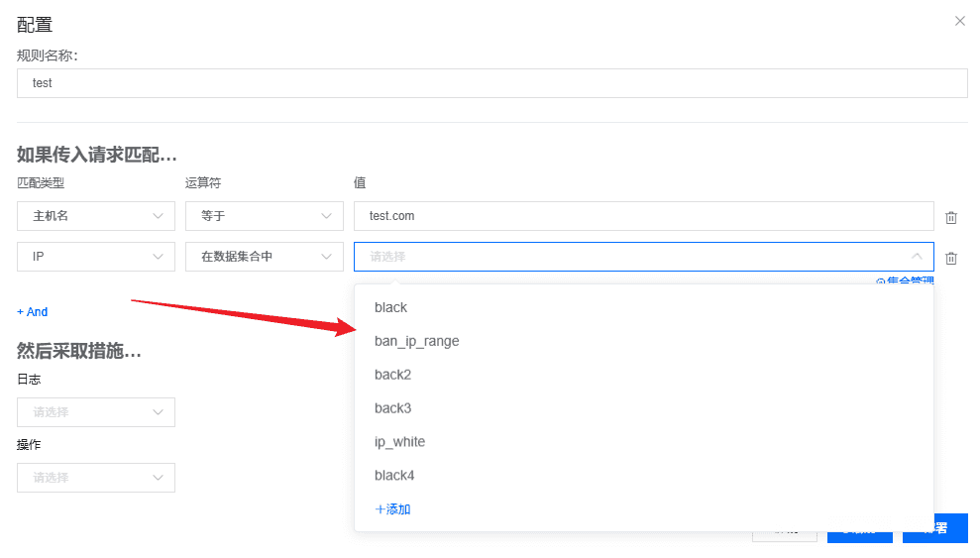Viewport: 980px width, 558px height.
Task: Close the 配置 dialog with the X
Action: [x=959, y=21]
